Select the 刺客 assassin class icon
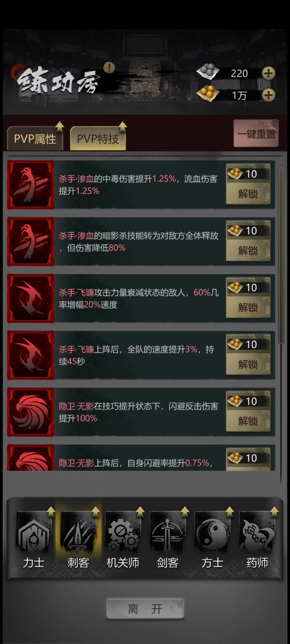The width and height of the screenshot is (290, 644). (79, 539)
